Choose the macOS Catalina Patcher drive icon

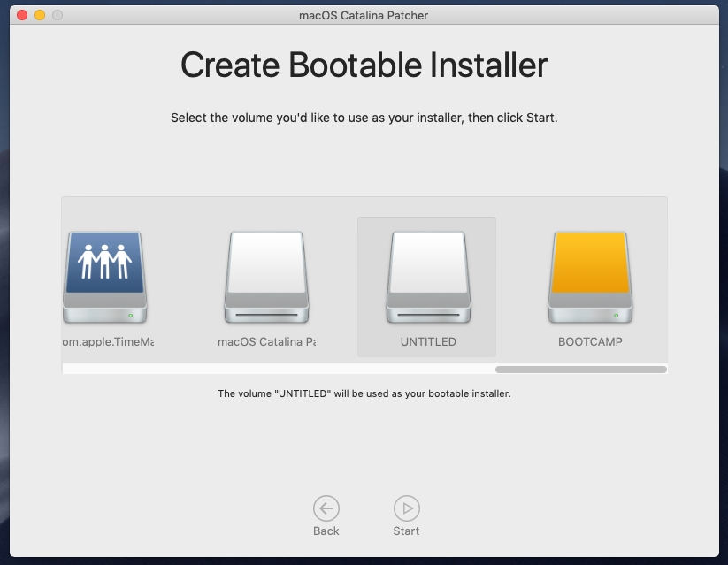pyautogui.click(x=266, y=277)
